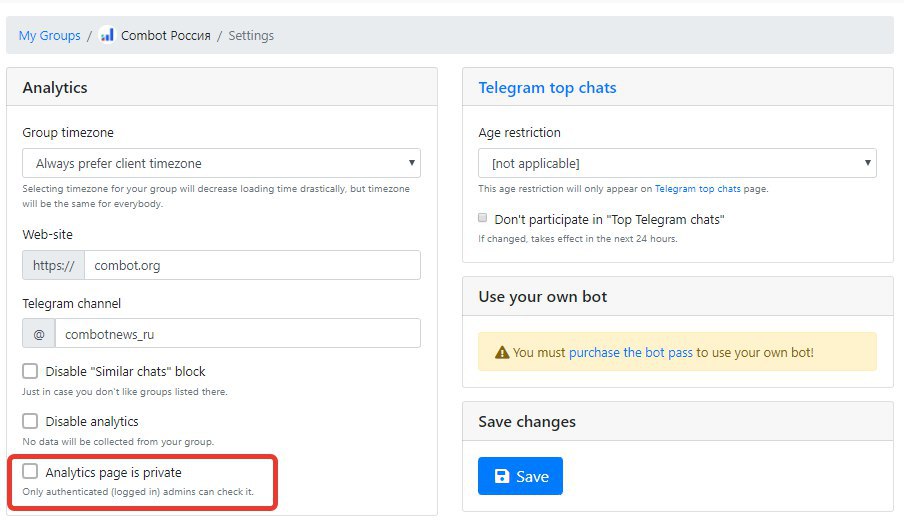Open the Telegram top chats heading link
904x522 pixels.
(x=547, y=88)
